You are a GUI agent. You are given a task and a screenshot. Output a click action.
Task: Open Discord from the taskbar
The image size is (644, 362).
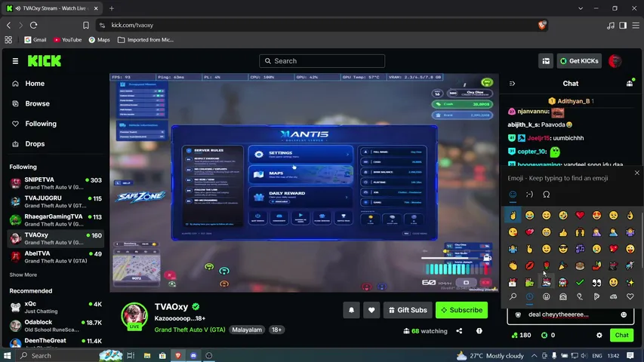tap(193, 355)
